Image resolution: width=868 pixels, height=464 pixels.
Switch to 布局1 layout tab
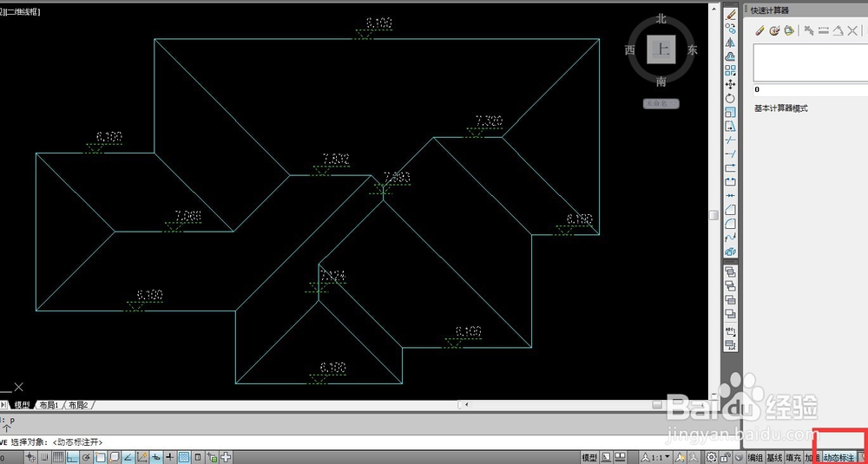tap(49, 405)
